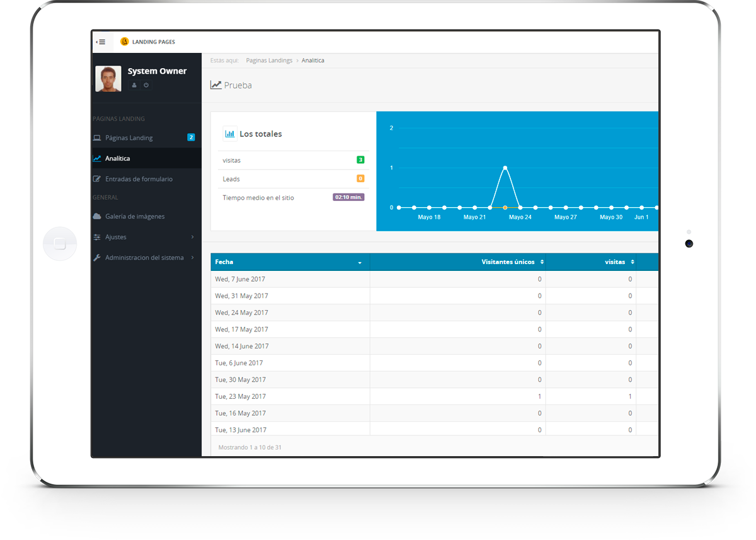This screenshot has width=756, height=540.
Task: Click the power logout icon under System Owner
Action: (x=146, y=85)
